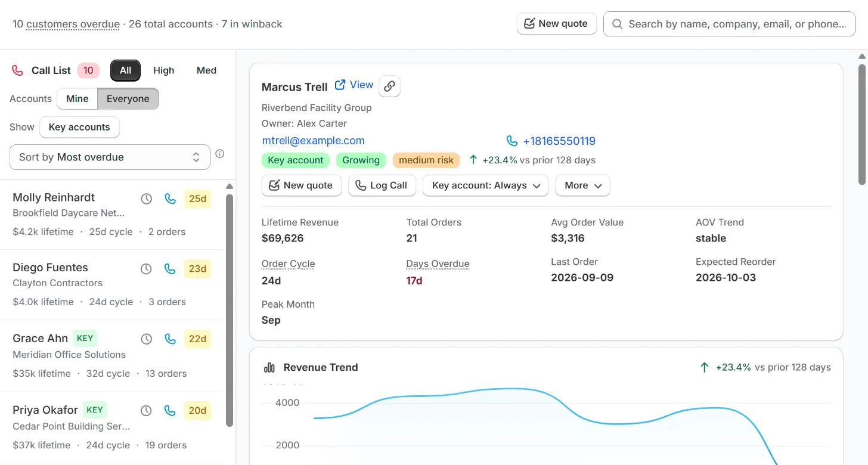Viewport: 868px width, 465px height.
Task: Switch to the Med priority tab
Action: 206,70
